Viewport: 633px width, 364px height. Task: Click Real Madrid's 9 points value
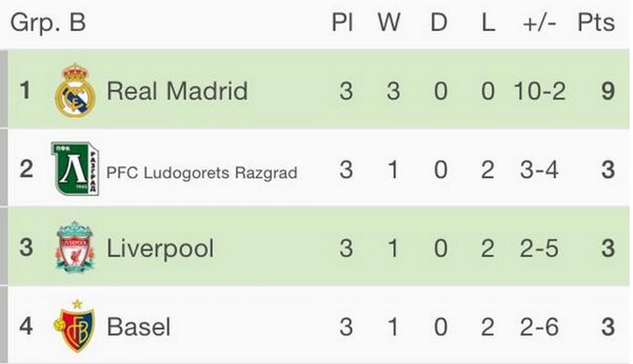tap(608, 91)
